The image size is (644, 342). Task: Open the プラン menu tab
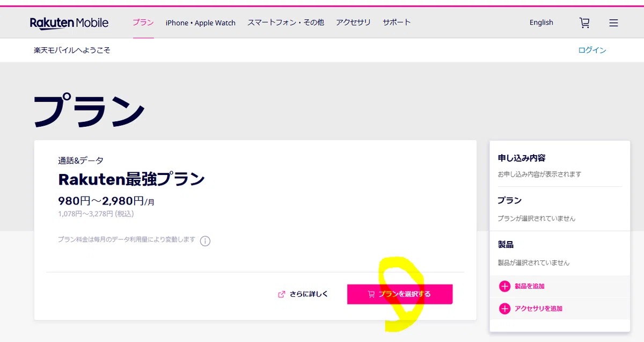[143, 23]
